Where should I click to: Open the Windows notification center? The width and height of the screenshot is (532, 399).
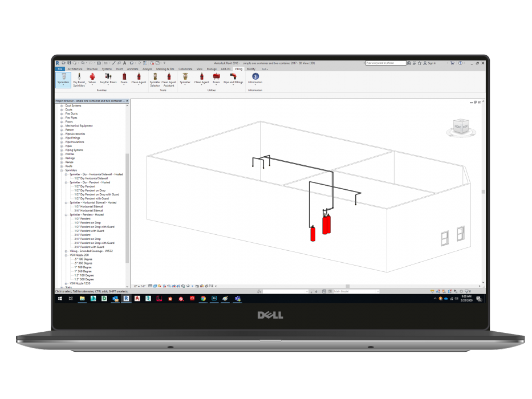click(479, 299)
